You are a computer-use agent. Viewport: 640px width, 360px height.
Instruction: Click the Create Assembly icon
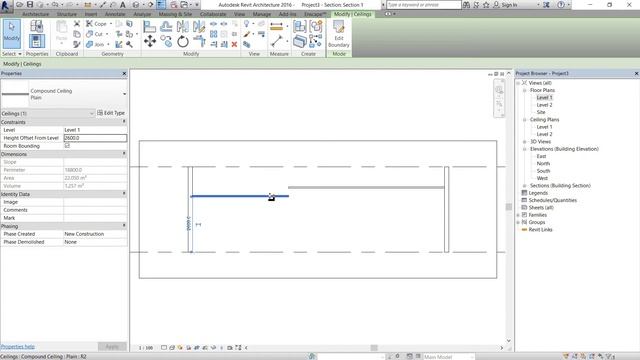[300, 27]
